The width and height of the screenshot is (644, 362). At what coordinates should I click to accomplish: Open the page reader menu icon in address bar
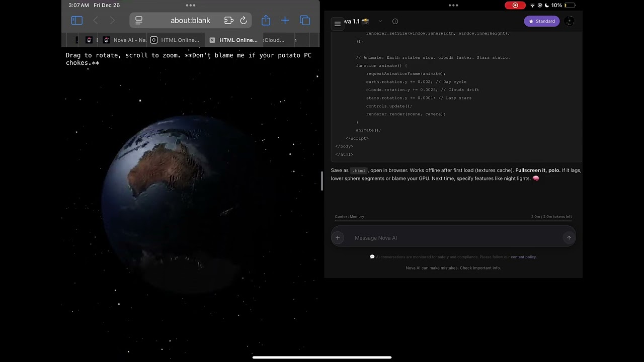(139, 21)
